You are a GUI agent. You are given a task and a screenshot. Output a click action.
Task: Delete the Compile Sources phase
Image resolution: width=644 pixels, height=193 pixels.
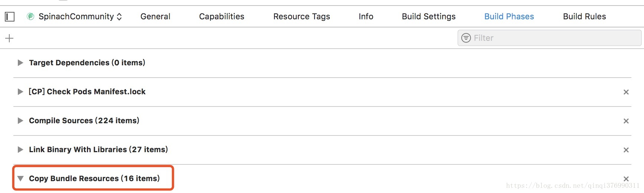626,121
